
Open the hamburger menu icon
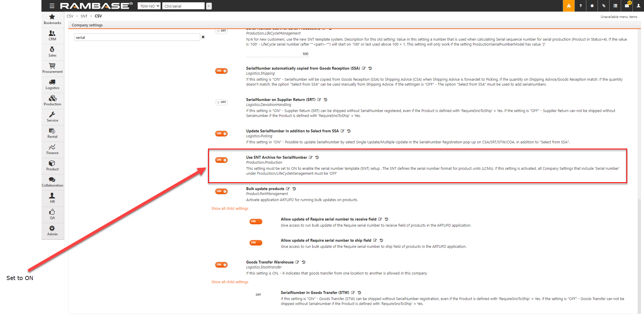(52, 6)
